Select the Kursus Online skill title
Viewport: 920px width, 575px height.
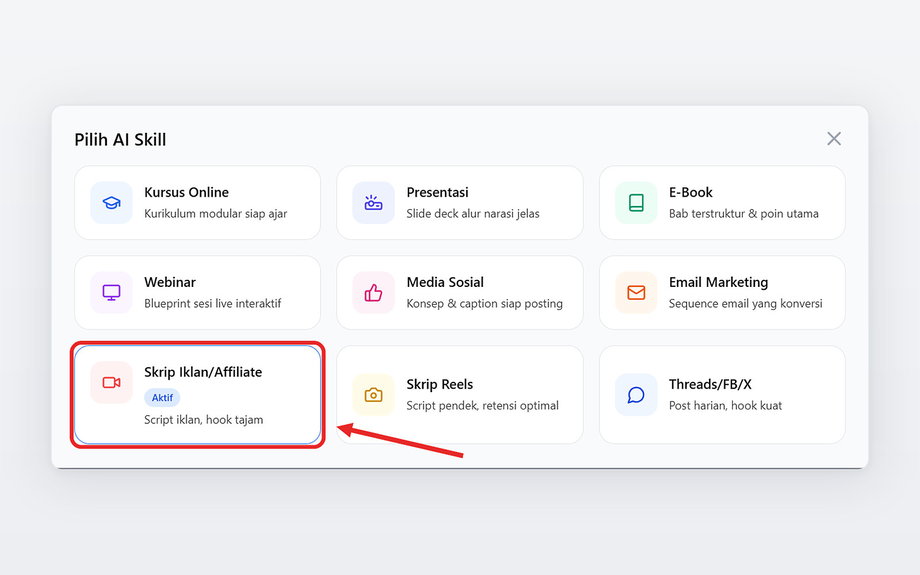[x=187, y=192]
